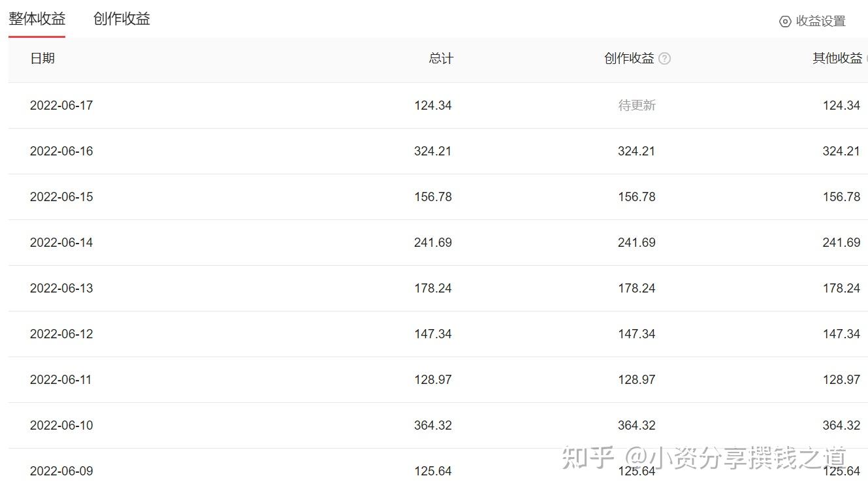Select the 2022-06-15 date row
This screenshot has width=868, height=493.
coord(61,197)
